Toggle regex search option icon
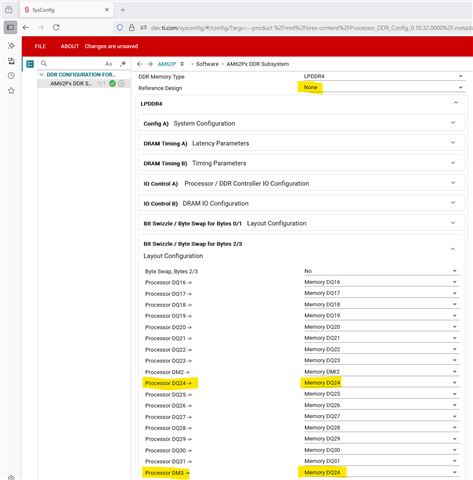This screenshot has width=473, height=480. (x=123, y=63)
